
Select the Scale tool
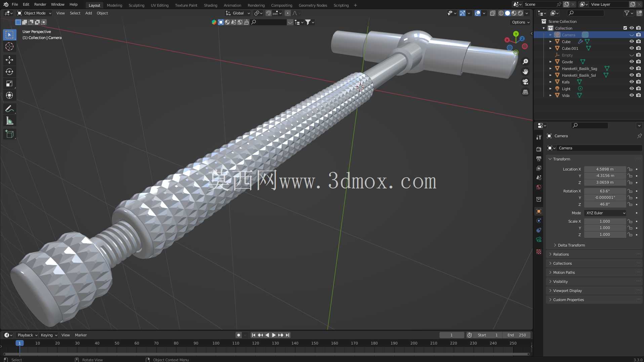click(9, 83)
